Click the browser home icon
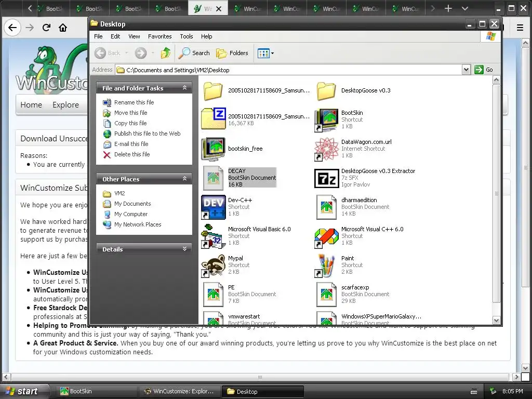Screen dimensions: 532x399 (63, 28)
